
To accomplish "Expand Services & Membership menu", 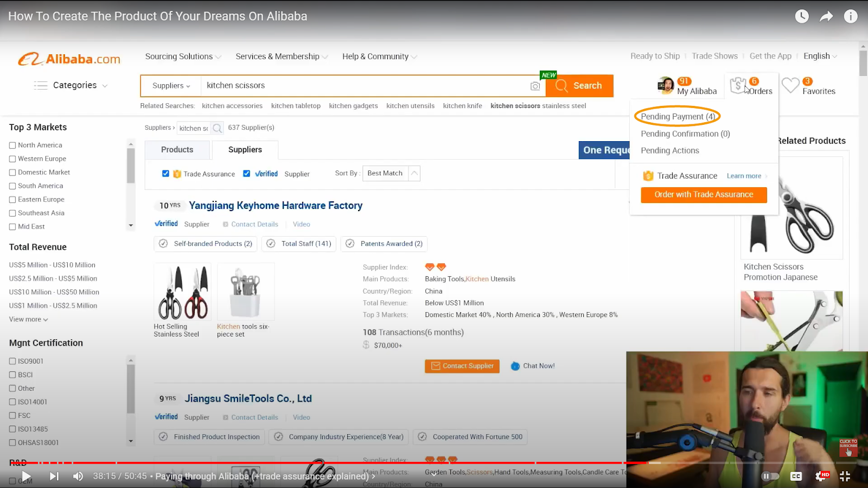I will 282,56.
